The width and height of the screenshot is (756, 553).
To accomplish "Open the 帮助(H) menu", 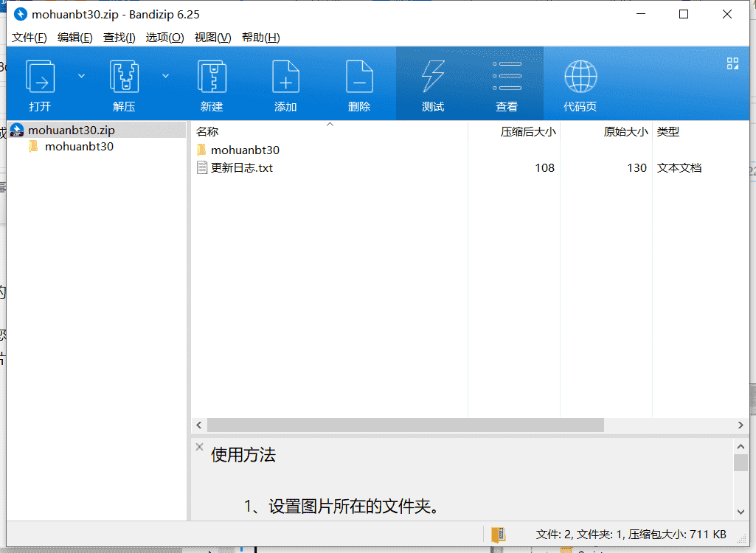I will click(x=261, y=38).
